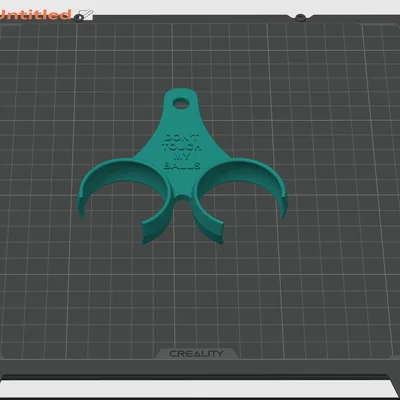The image size is (400, 400).
Task: Click the front frame bar below CREALITY label
Action: click(x=200, y=367)
